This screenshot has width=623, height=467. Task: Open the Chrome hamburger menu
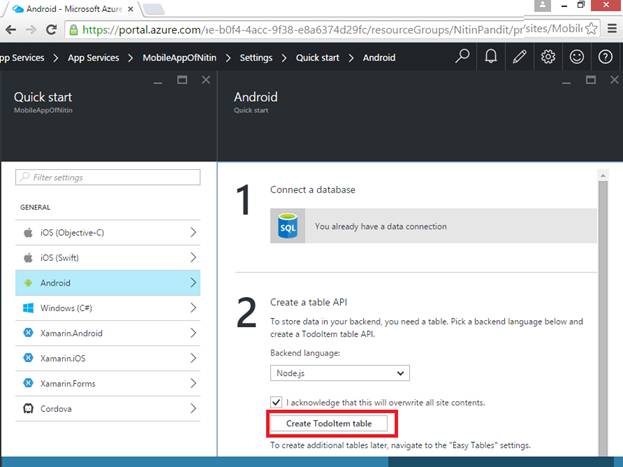[612, 29]
